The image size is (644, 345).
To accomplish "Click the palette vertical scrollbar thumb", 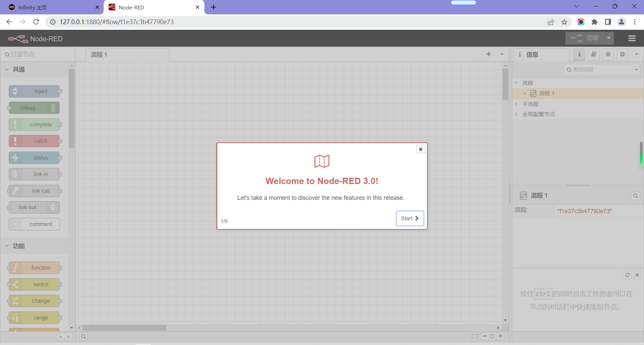I will tap(71, 108).
